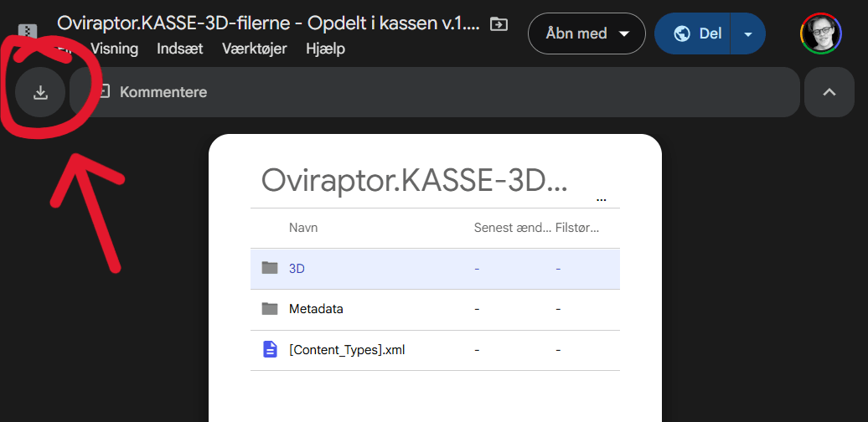Screen dimensions: 868x422
Task: Collapse the toolbar with the chevron up
Action: pos(829,92)
